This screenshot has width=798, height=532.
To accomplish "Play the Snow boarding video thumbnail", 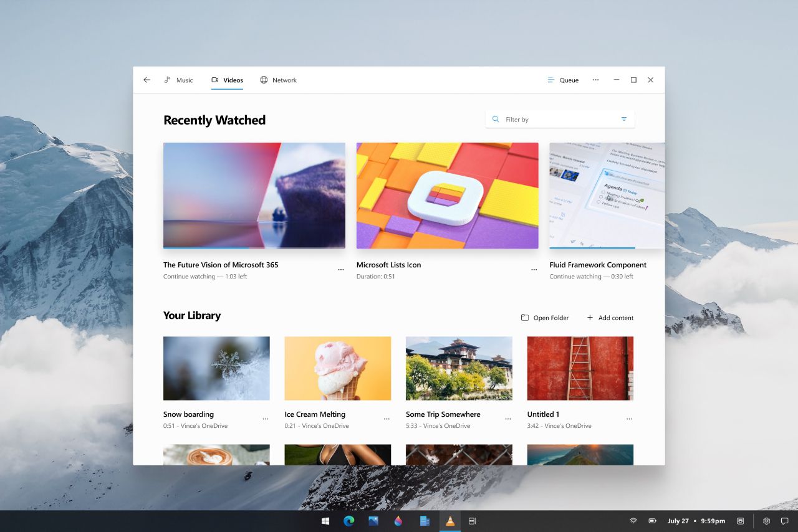I will 216,368.
